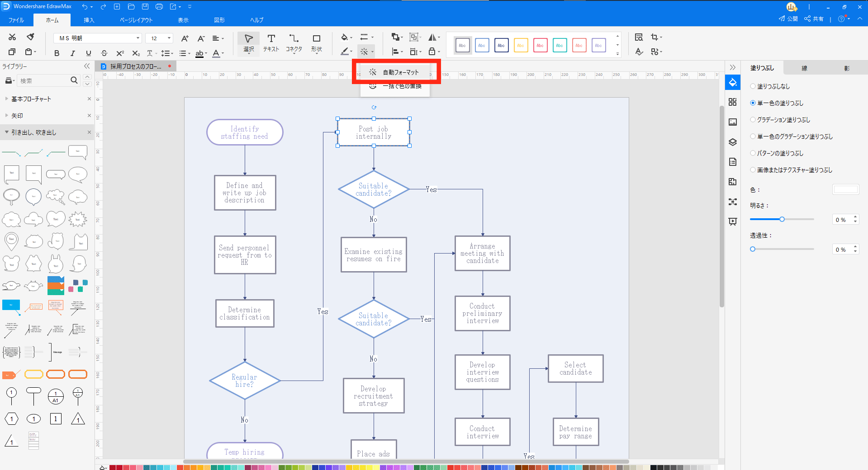Open the layers panel icon in right sidebar
The height and width of the screenshot is (470, 868).
click(x=733, y=142)
